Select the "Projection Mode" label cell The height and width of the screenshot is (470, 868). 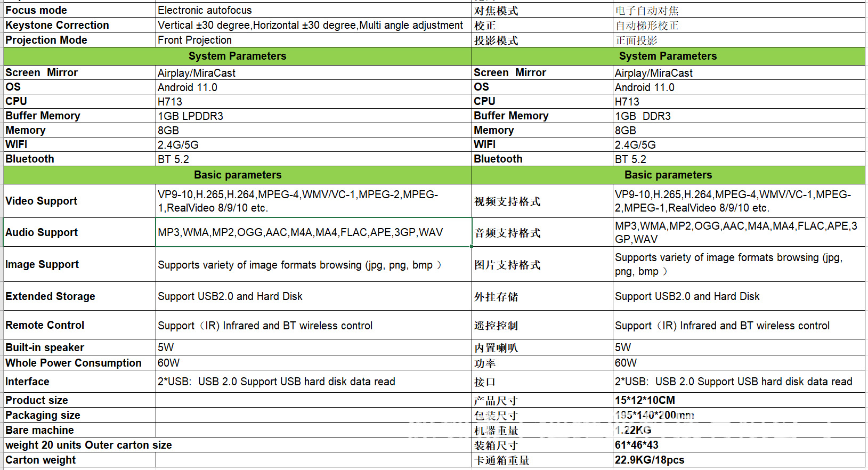click(x=79, y=40)
